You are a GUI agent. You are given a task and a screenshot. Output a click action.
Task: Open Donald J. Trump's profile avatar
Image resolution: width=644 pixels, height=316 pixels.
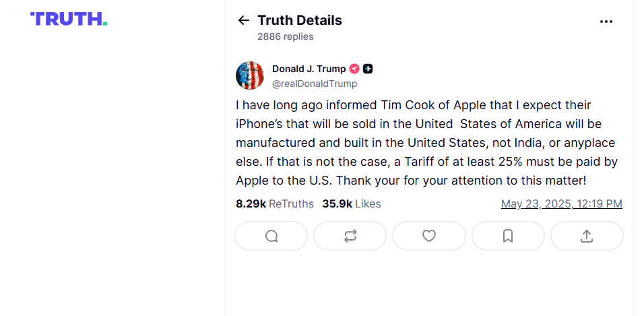pyautogui.click(x=250, y=75)
